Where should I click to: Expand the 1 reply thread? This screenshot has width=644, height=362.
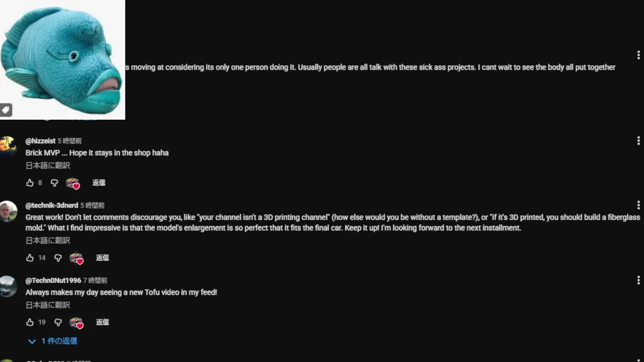[53, 341]
